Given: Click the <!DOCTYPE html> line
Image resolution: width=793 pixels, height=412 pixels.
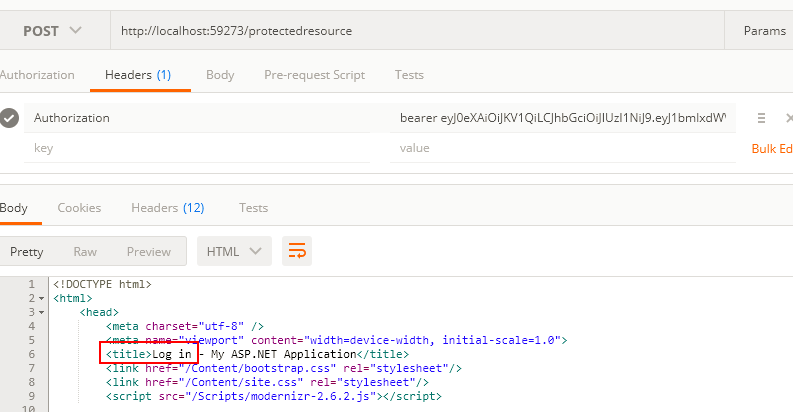Looking at the screenshot, I should click(x=102, y=284).
